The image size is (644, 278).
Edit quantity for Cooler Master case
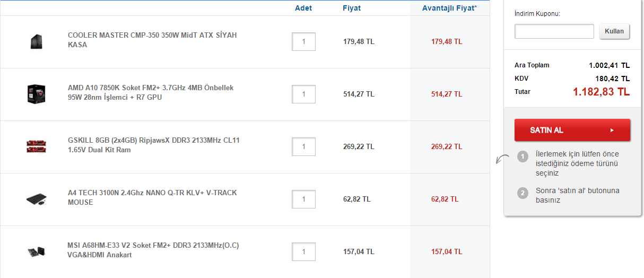pyautogui.click(x=303, y=41)
